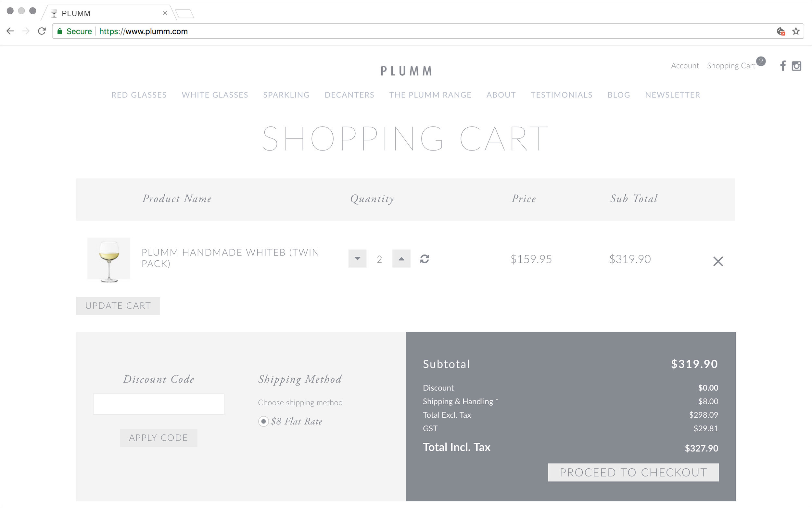Click the Shipping & Handling amount $8.00
The image size is (812, 508).
pos(708,401)
